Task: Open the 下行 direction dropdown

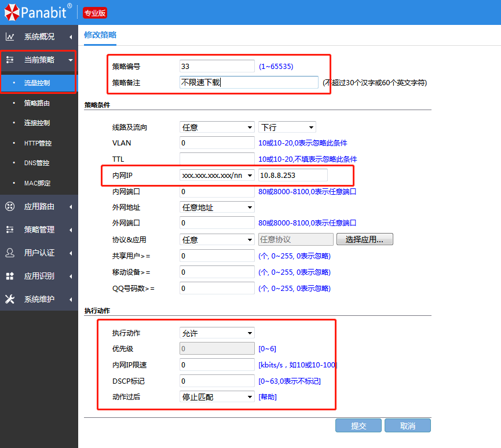Action: (x=287, y=127)
